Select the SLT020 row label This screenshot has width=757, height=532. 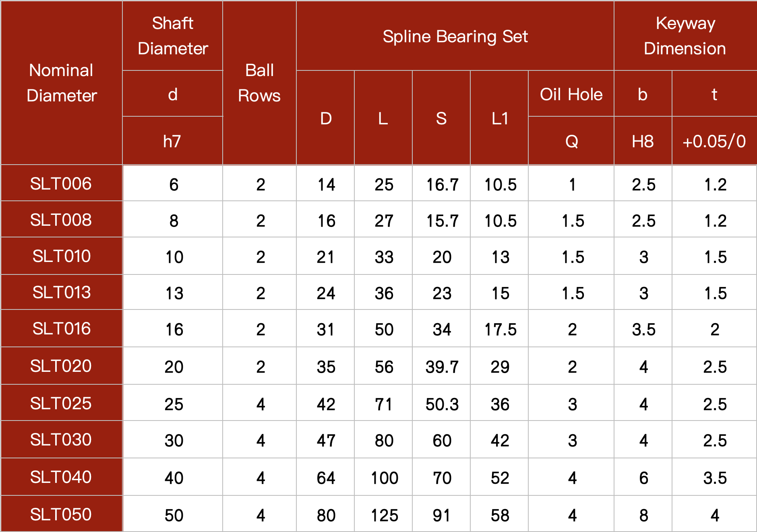[x=61, y=366]
